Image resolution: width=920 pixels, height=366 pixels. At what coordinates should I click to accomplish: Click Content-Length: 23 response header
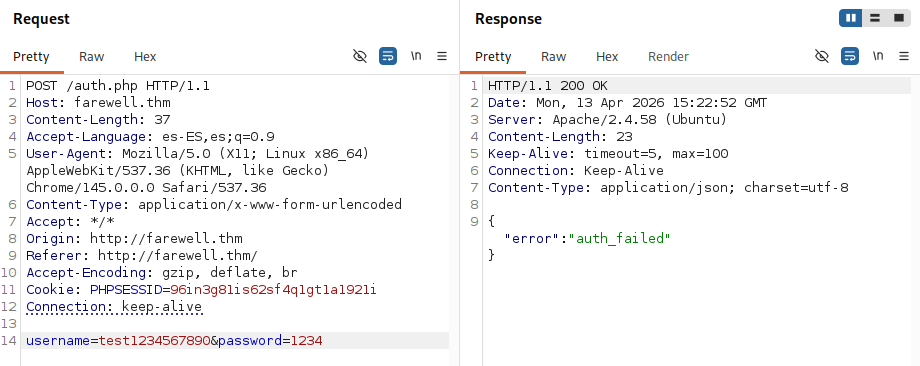(x=560, y=137)
